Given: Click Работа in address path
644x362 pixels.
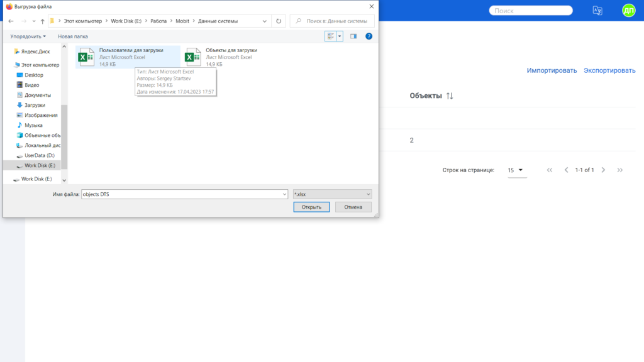Looking at the screenshot, I should tap(158, 21).
